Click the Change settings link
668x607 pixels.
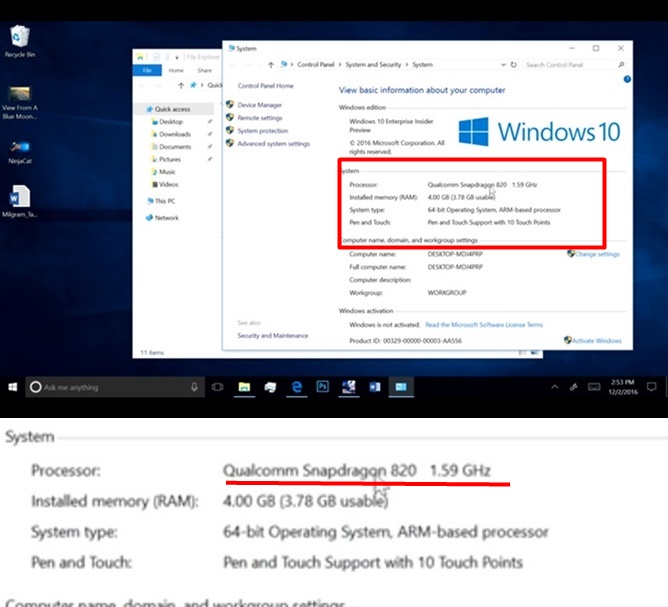tap(597, 254)
